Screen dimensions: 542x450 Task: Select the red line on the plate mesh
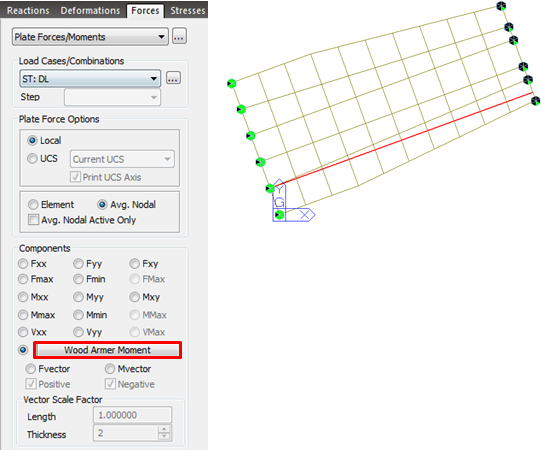pos(403,138)
